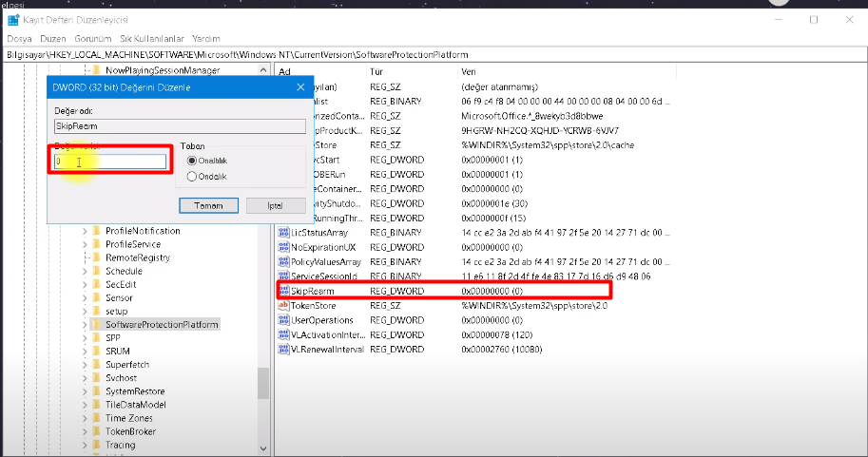Click the SRUM folder icon
This screenshot has width=868, height=457.
tap(96, 352)
